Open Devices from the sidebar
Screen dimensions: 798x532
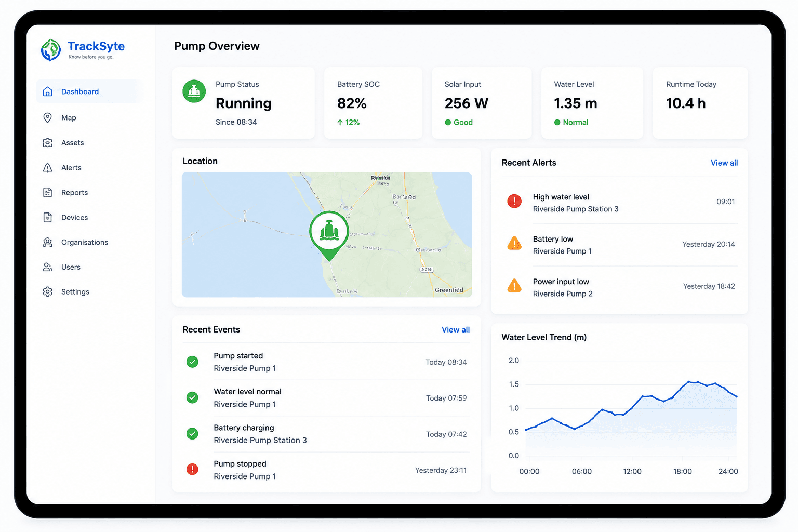(89, 217)
